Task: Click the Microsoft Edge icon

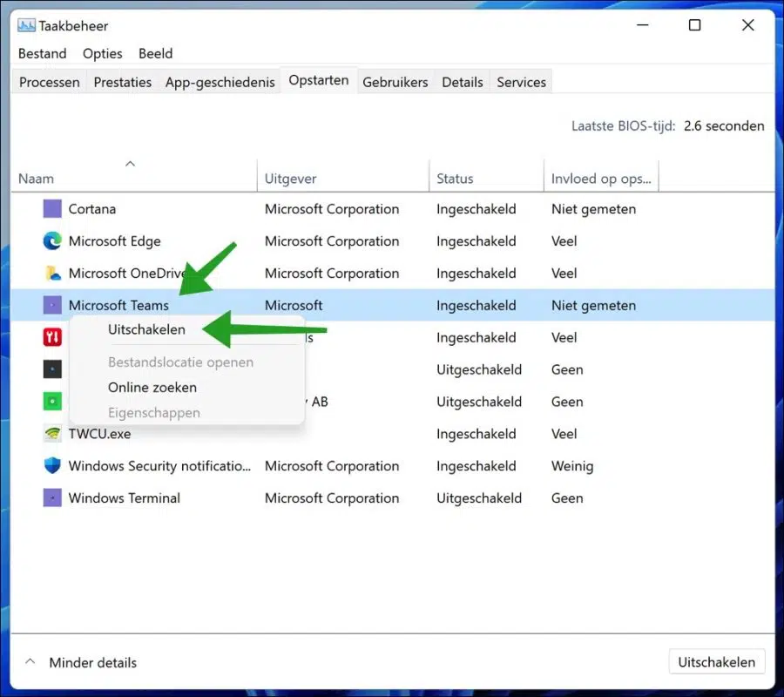Action: pos(52,241)
